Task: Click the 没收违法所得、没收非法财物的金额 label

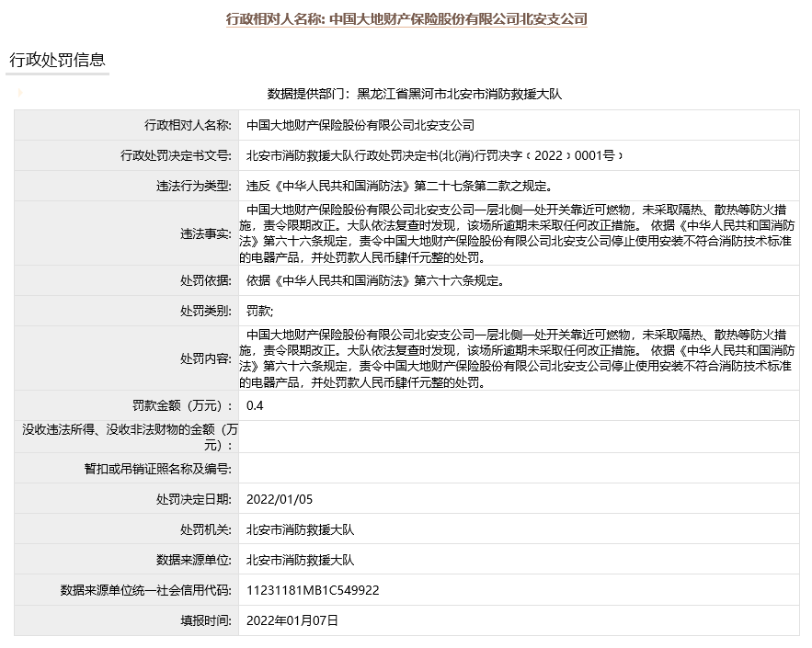Action: (130, 438)
